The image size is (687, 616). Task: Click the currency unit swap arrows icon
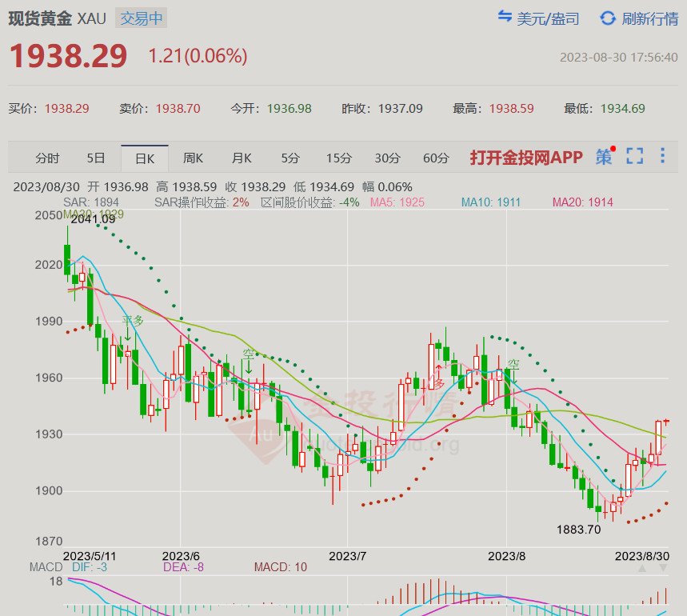[505, 18]
